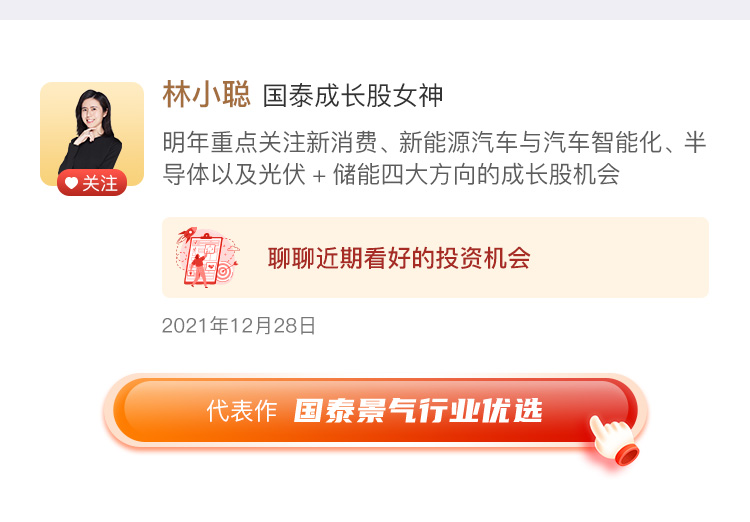Image resolution: width=750 pixels, height=522 pixels.
Task: Click the person figure in the card illustration
Action: (199, 269)
